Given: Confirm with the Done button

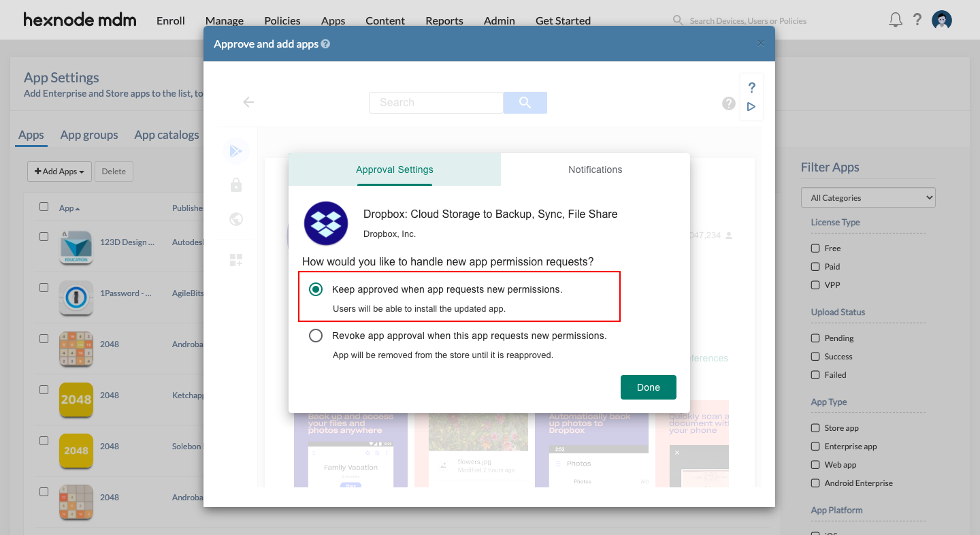Looking at the screenshot, I should (649, 387).
